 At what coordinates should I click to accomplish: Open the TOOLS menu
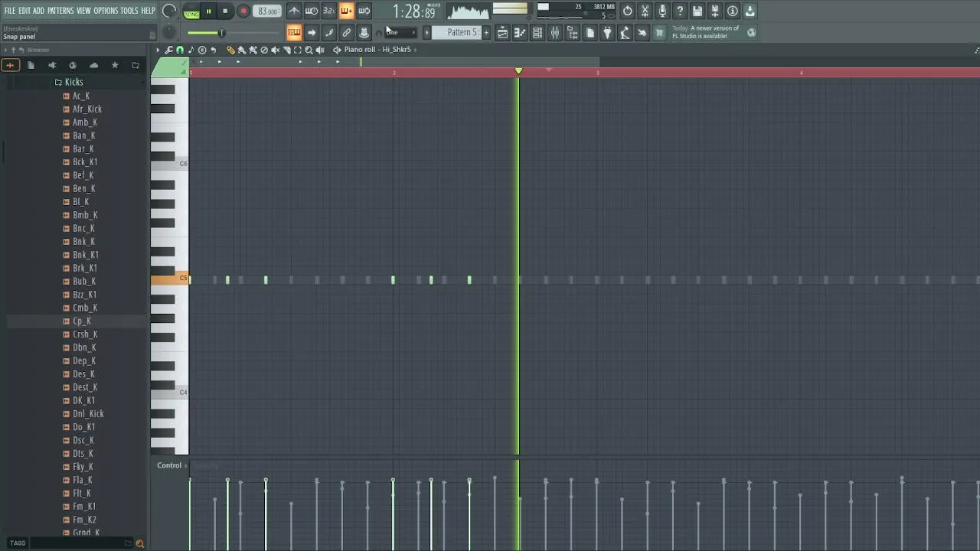[x=129, y=11]
